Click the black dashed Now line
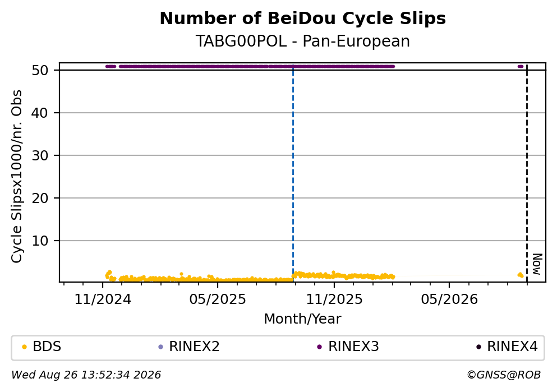Screen dimensions: 557x392 (x=527, y=173)
